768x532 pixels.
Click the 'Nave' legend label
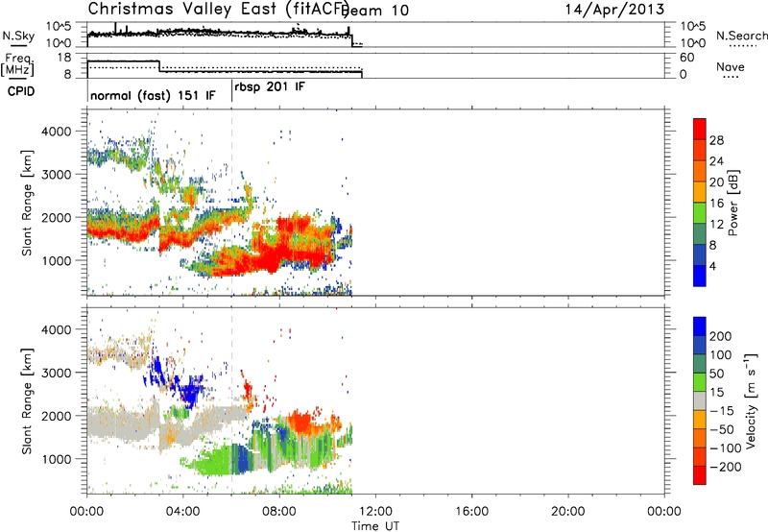(731, 67)
